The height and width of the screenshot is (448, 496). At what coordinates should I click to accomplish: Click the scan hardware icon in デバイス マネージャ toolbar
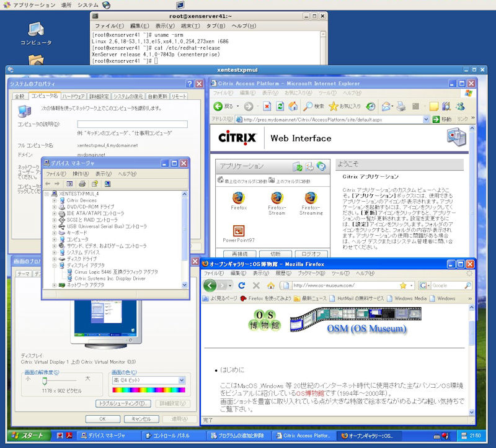[107, 184]
